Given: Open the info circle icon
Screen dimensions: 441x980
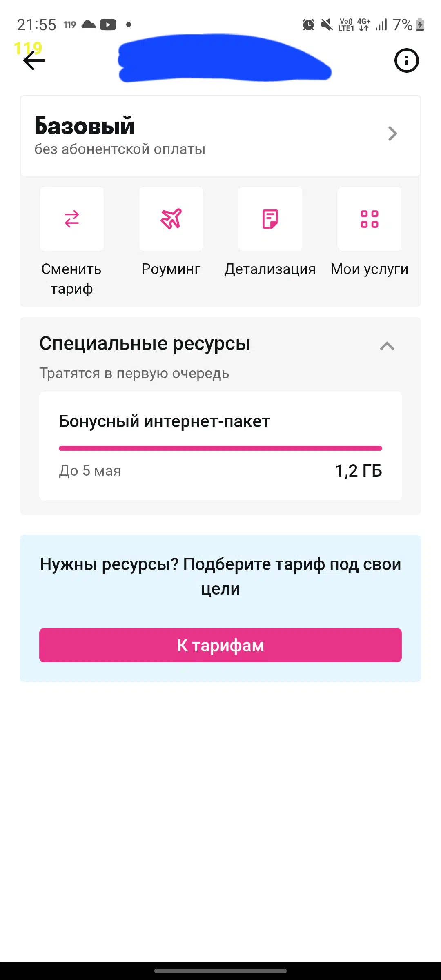Looking at the screenshot, I should 406,61.
